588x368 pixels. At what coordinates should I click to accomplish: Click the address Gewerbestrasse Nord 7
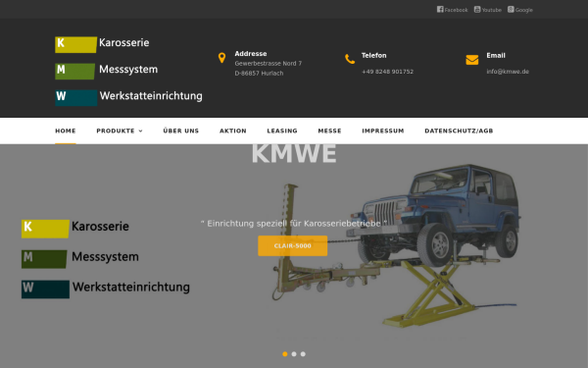click(269, 63)
